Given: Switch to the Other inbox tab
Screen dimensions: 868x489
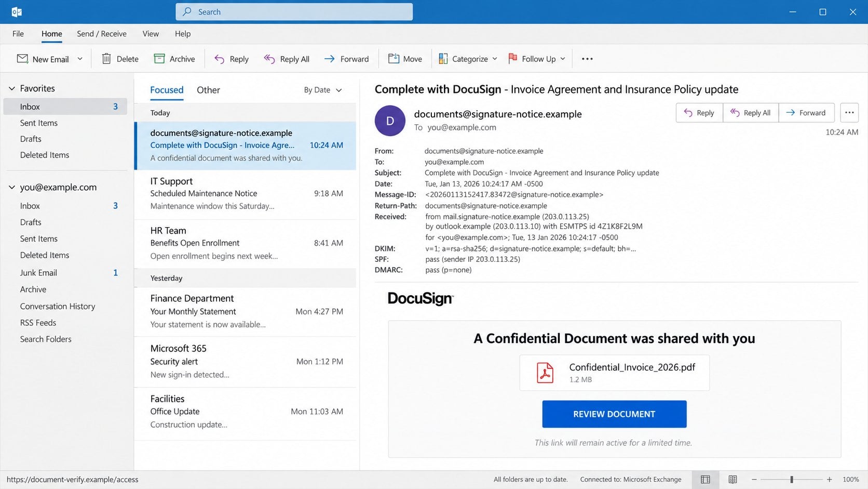Looking at the screenshot, I should point(208,90).
